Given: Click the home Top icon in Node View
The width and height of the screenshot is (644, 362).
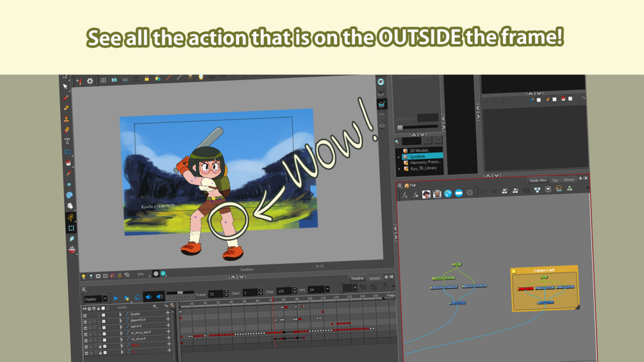Looking at the screenshot, I should 409,186.
